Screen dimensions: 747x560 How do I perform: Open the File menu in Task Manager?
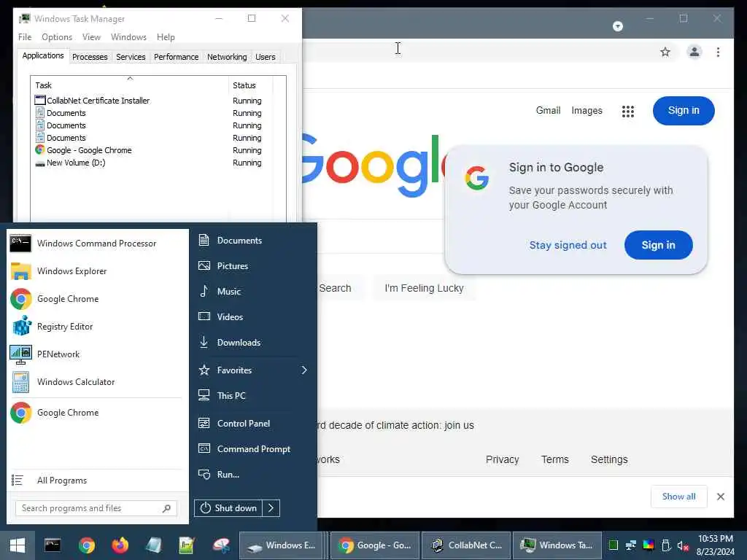[25, 37]
